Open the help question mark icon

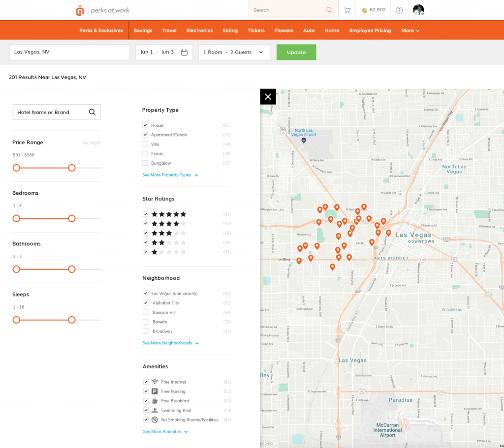click(x=399, y=10)
